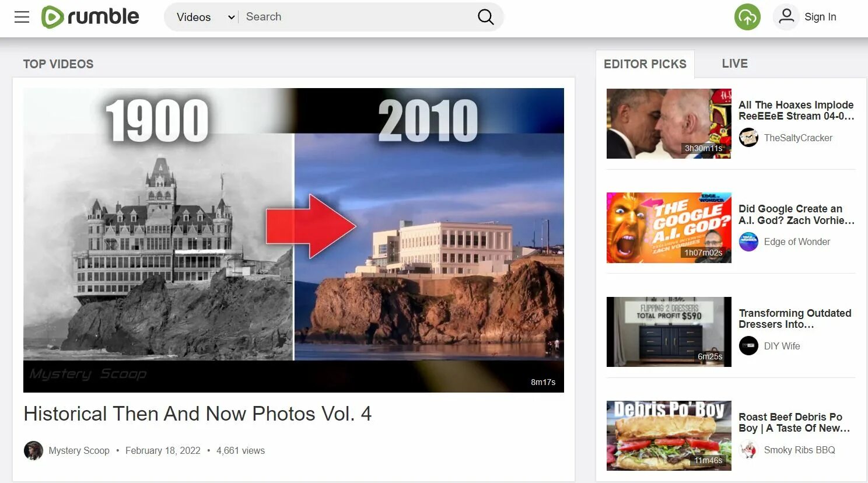Screen dimensions: 868x483
Task: Click DIY Wife channel avatar
Action: (x=748, y=346)
